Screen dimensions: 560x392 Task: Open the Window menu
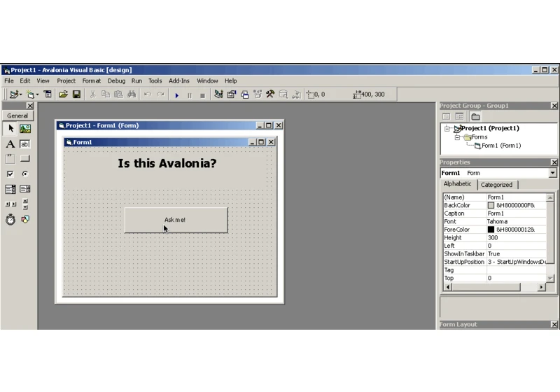pyautogui.click(x=207, y=81)
